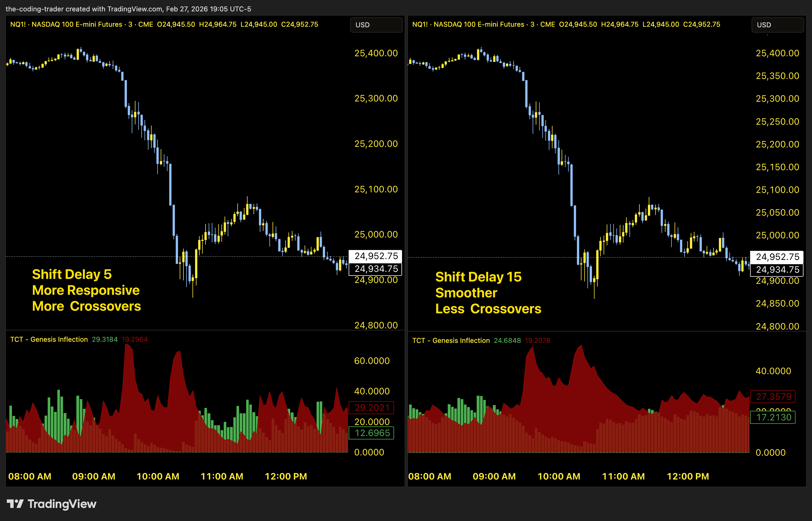Screen dimensions: 812x521
Task: Click the right red 27.3579 indicator value label
Action: (x=773, y=396)
